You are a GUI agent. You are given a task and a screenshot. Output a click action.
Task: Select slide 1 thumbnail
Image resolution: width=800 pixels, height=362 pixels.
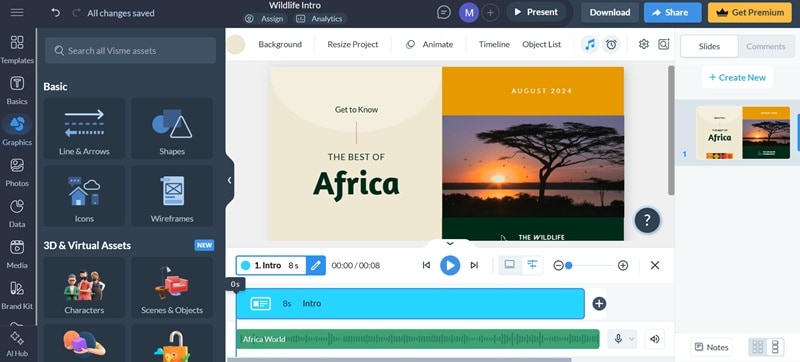pos(742,133)
